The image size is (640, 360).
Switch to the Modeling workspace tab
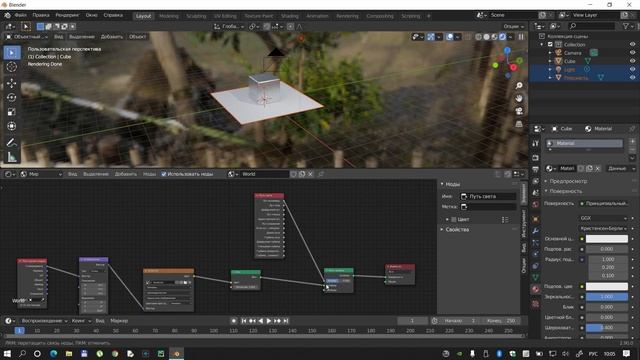(x=169, y=16)
